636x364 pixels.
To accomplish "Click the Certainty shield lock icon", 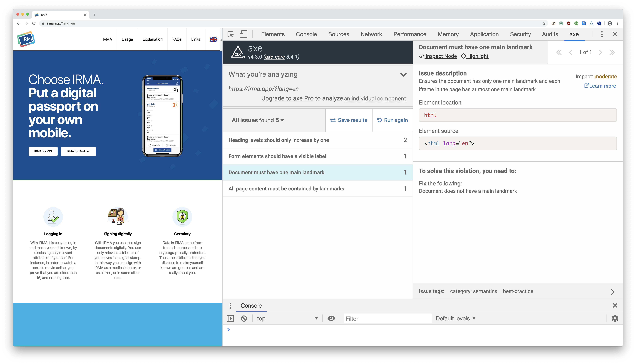I will pyautogui.click(x=182, y=217).
